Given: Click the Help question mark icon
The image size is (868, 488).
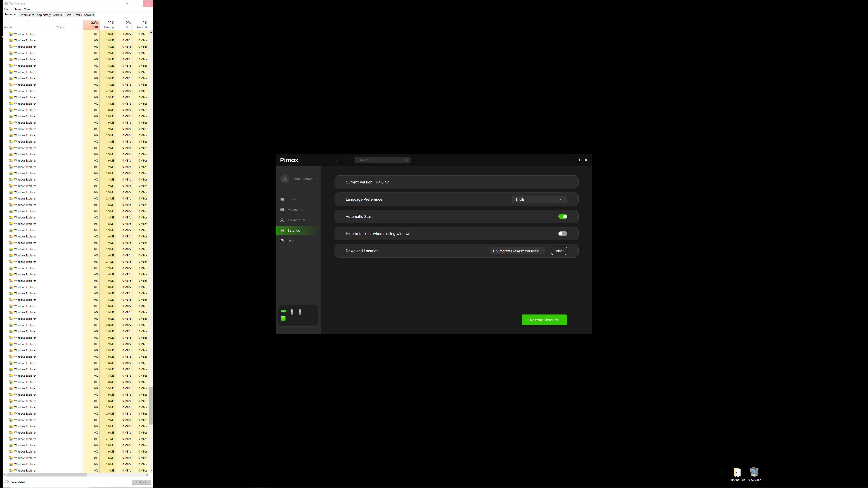Looking at the screenshot, I should [282, 241].
